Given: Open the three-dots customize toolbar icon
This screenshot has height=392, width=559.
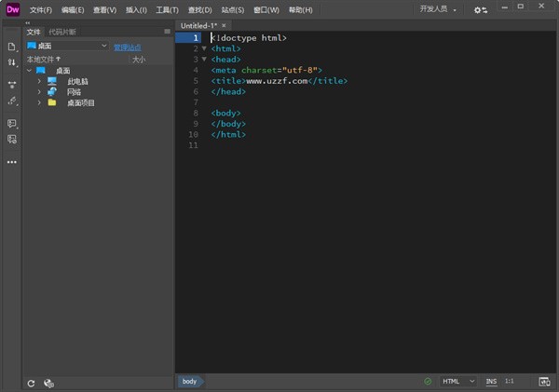Looking at the screenshot, I should [12, 161].
